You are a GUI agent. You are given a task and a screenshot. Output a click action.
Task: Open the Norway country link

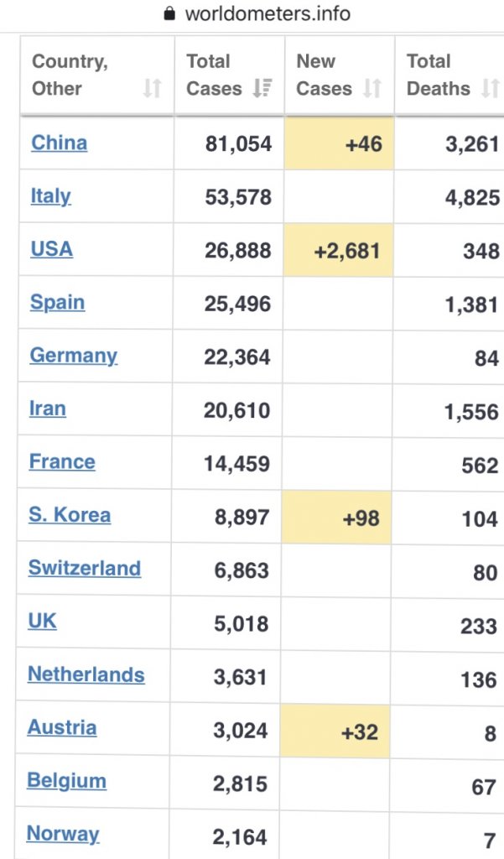[63, 834]
